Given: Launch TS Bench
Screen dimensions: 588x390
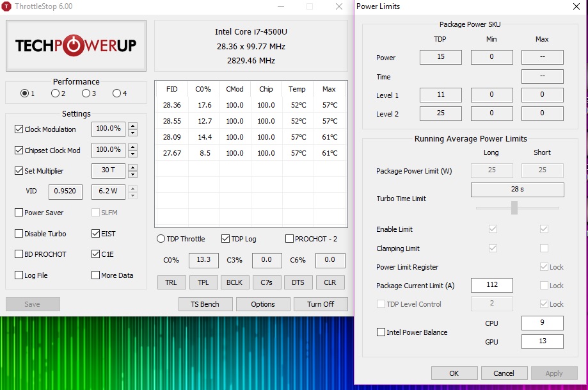Looking at the screenshot, I should 205,304.
